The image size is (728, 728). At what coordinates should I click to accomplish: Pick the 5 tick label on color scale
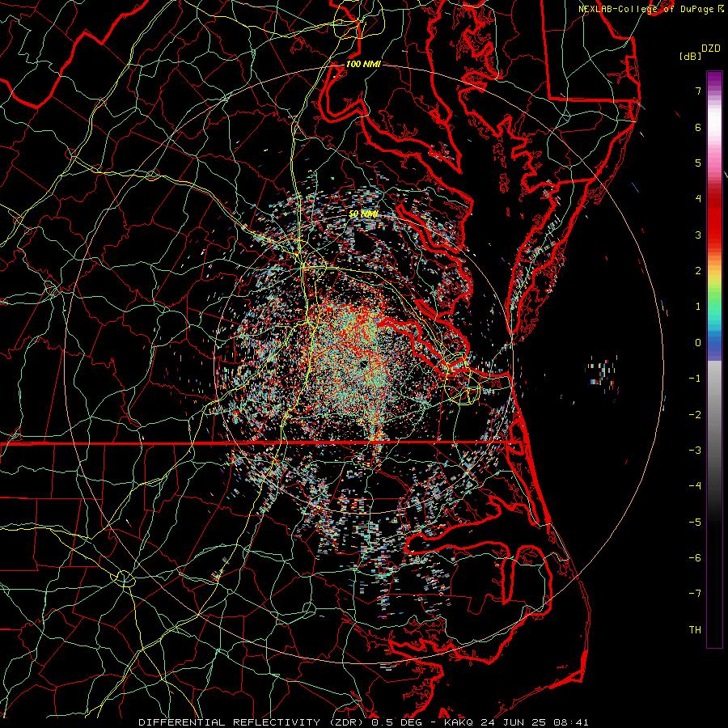(x=698, y=163)
